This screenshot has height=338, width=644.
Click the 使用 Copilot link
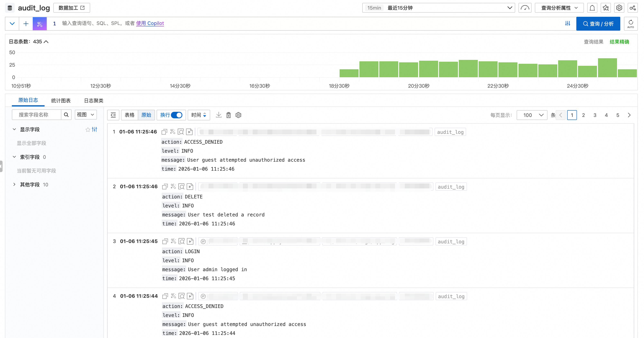tap(150, 23)
